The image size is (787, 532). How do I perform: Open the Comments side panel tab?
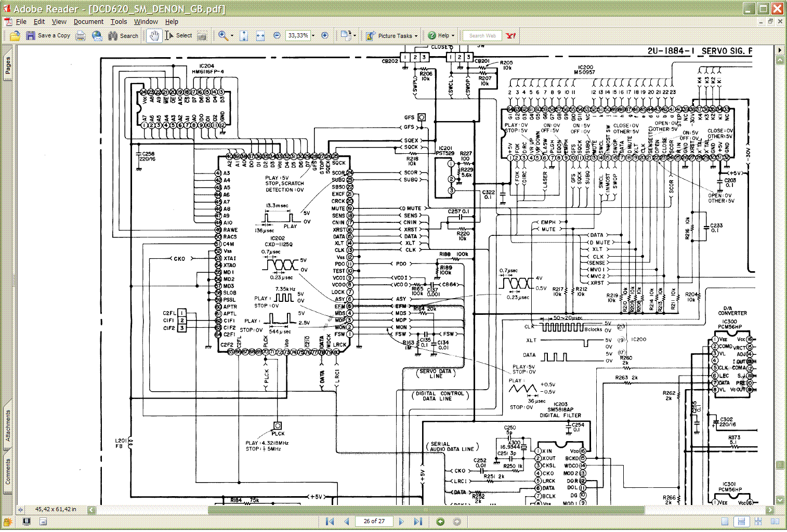pos(7,471)
